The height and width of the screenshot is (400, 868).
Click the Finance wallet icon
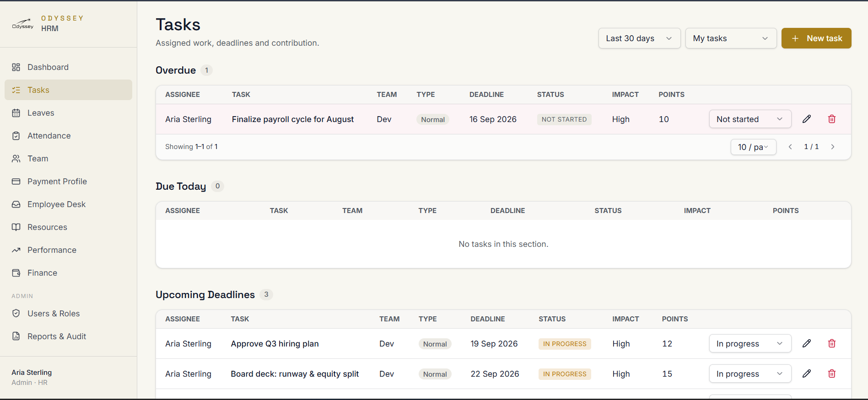coord(16,273)
